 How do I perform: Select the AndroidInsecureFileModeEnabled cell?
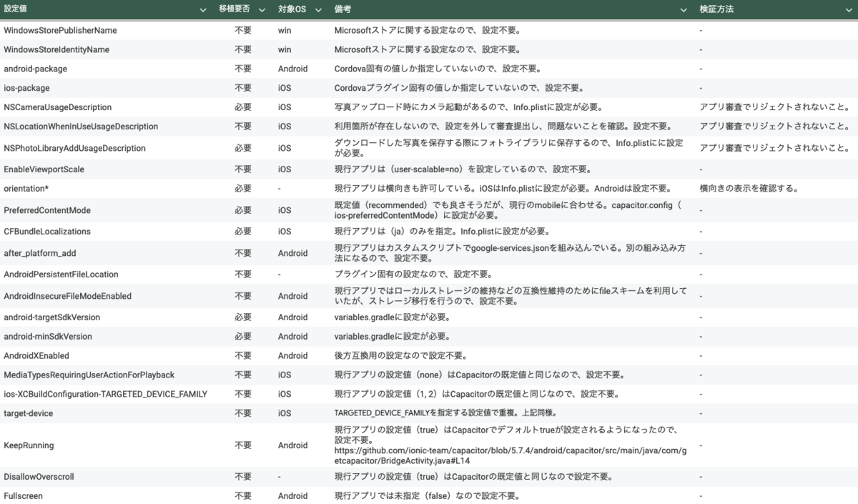(x=68, y=296)
